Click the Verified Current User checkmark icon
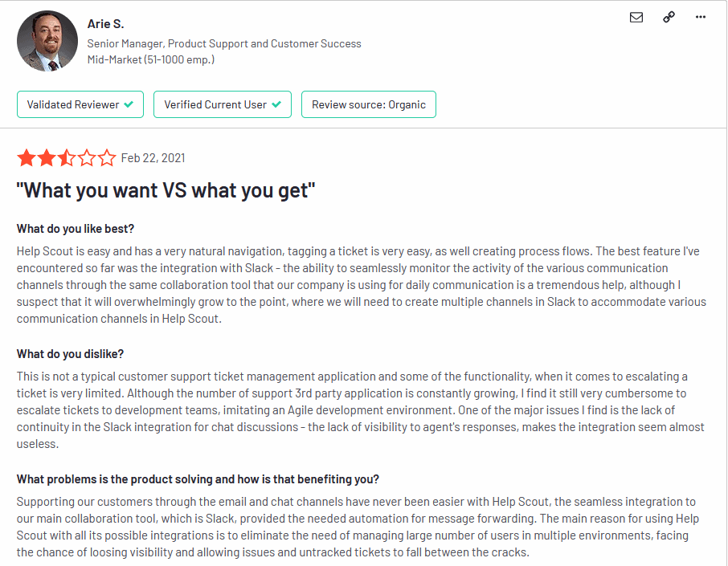 click(x=276, y=104)
